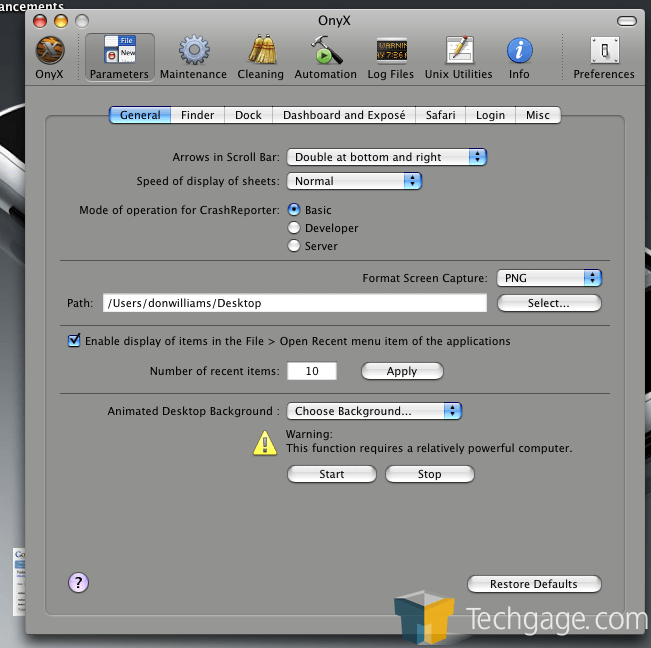Open the Maintenance gear icon
651x648 pixels.
click(x=194, y=50)
